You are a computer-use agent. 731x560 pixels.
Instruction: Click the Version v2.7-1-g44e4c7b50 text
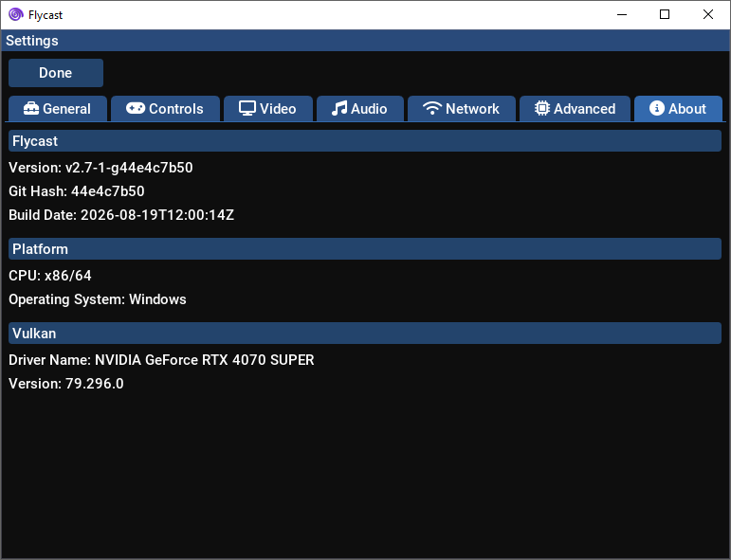(x=101, y=168)
